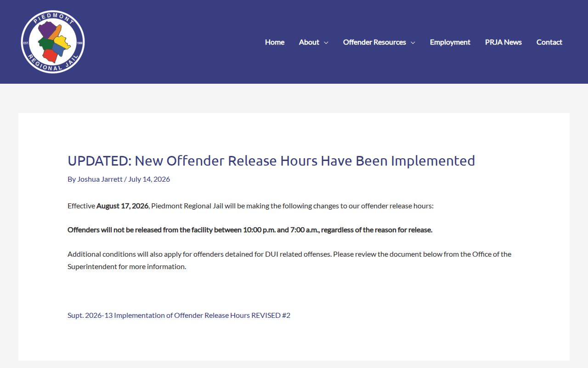Image resolution: width=588 pixels, height=368 pixels.
Task: Click the bold sentence about 10:00 p.m. release restriction
Action: 250,230
